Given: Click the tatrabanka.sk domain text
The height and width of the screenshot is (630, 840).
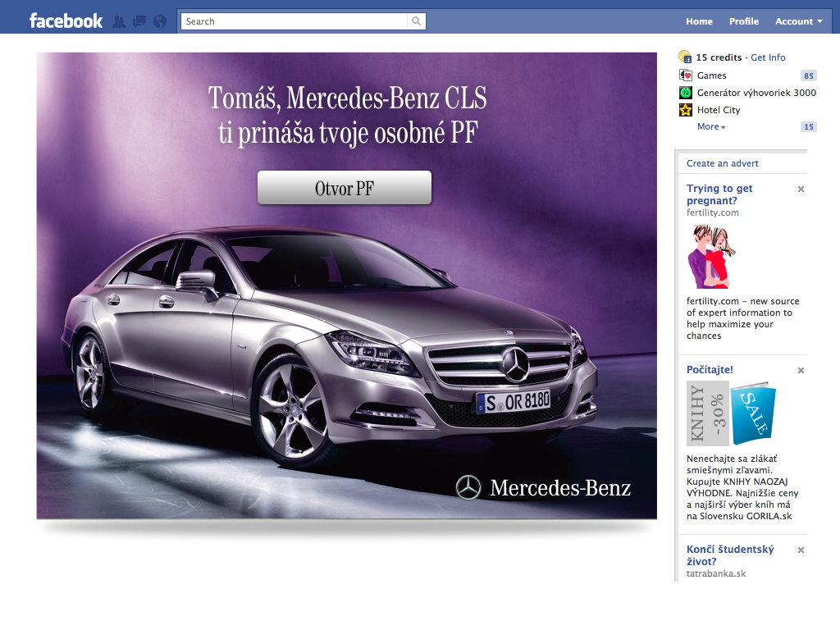Looking at the screenshot, I should click(716, 573).
